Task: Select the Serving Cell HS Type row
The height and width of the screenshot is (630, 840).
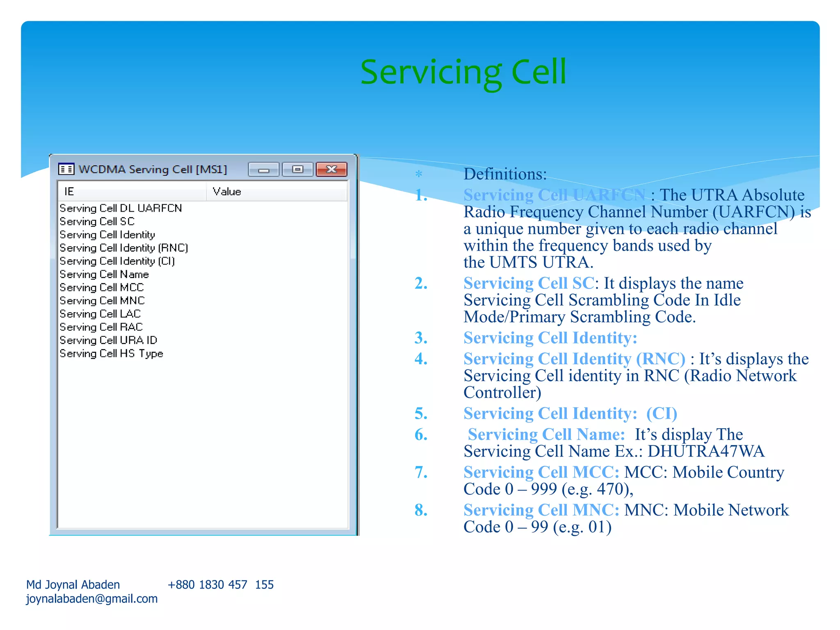Action: [x=111, y=354]
